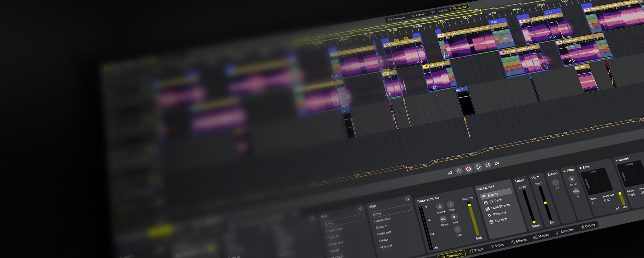The height and width of the screenshot is (258, 644).
Task: Switch to the Tracklist view tab
Action: pos(439,11)
